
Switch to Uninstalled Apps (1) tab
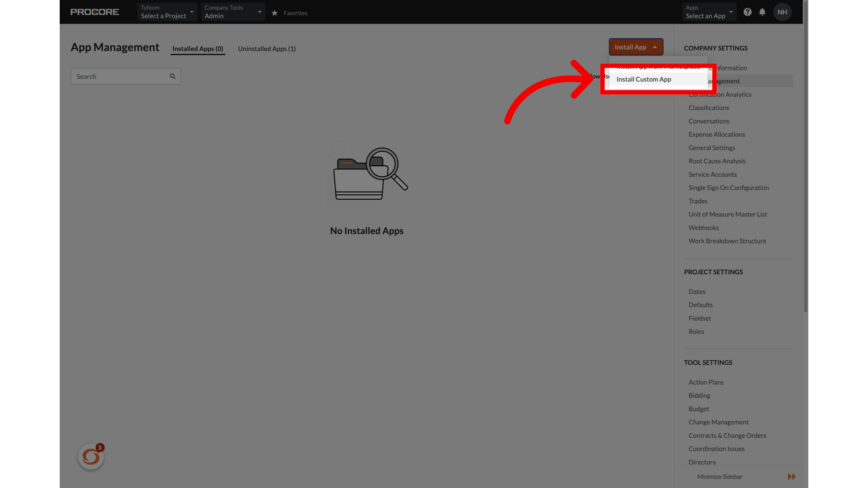[267, 49]
